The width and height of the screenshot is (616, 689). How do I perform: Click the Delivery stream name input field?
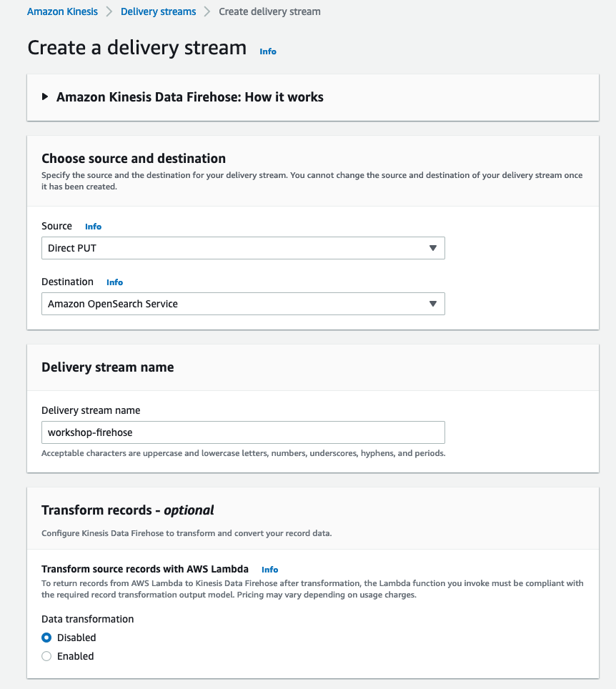[x=243, y=432]
